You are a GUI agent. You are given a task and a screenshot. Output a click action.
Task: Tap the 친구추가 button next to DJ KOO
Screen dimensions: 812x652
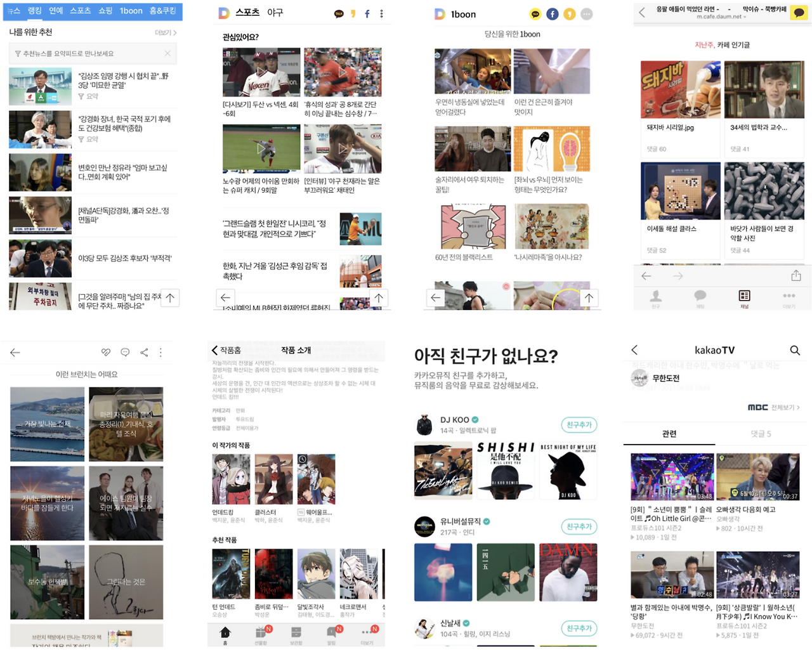pos(579,425)
